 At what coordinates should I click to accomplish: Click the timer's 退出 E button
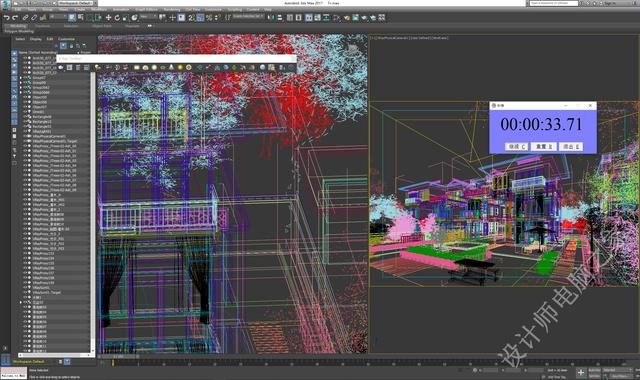pos(571,146)
